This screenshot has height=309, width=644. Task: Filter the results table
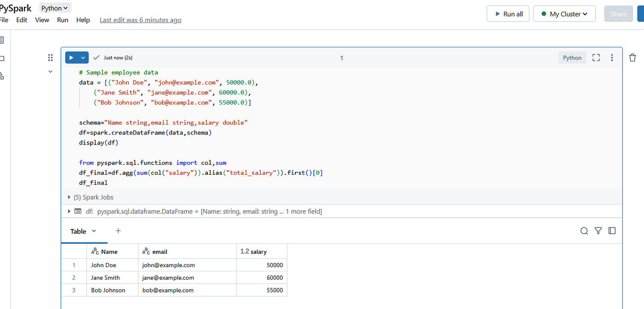pyautogui.click(x=598, y=231)
